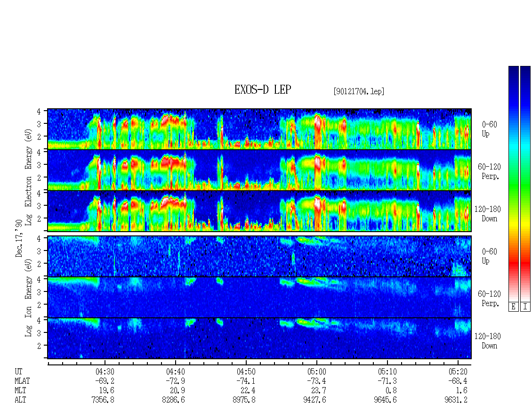Click the electron 120-180 Down spectrogram panel

(259, 211)
